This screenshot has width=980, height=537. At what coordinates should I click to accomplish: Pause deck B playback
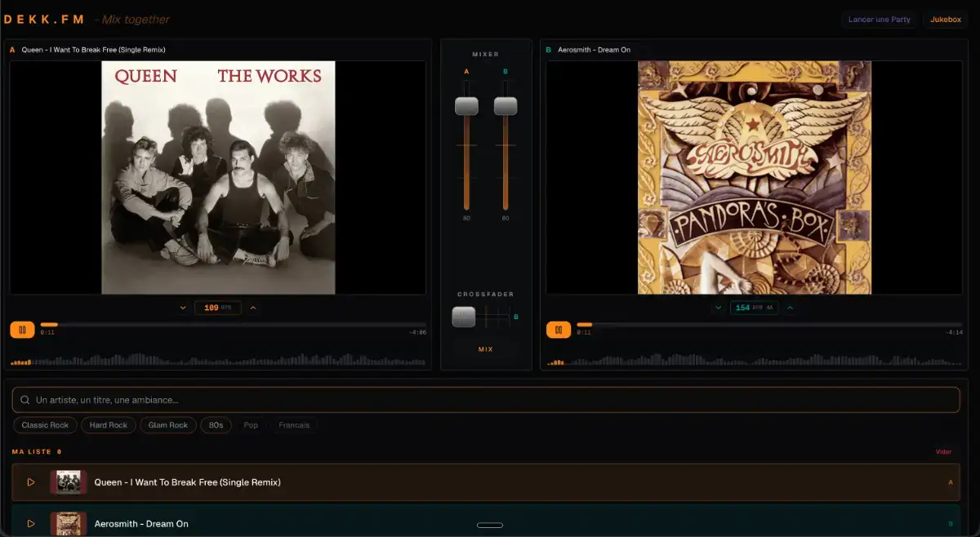click(559, 330)
